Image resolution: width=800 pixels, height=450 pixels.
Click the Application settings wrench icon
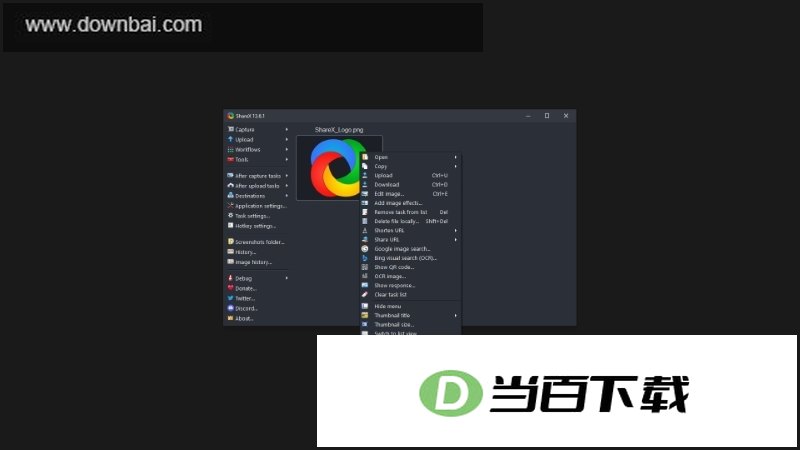tap(231, 206)
